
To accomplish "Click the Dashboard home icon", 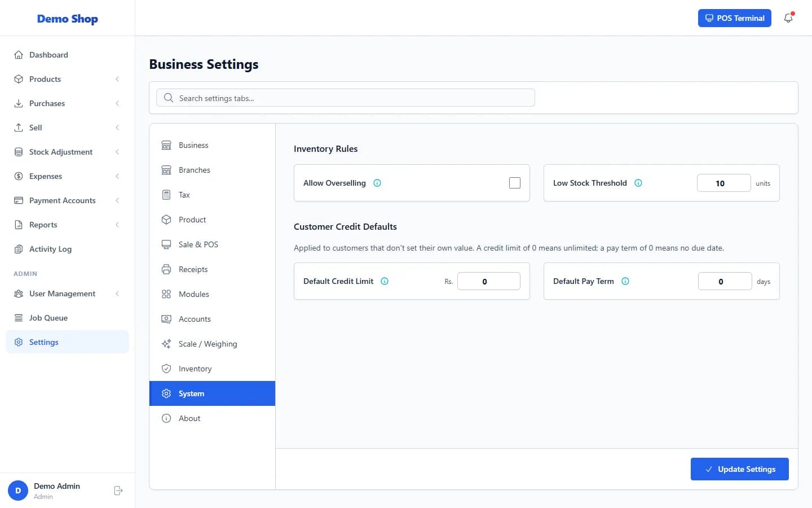I will [x=19, y=55].
